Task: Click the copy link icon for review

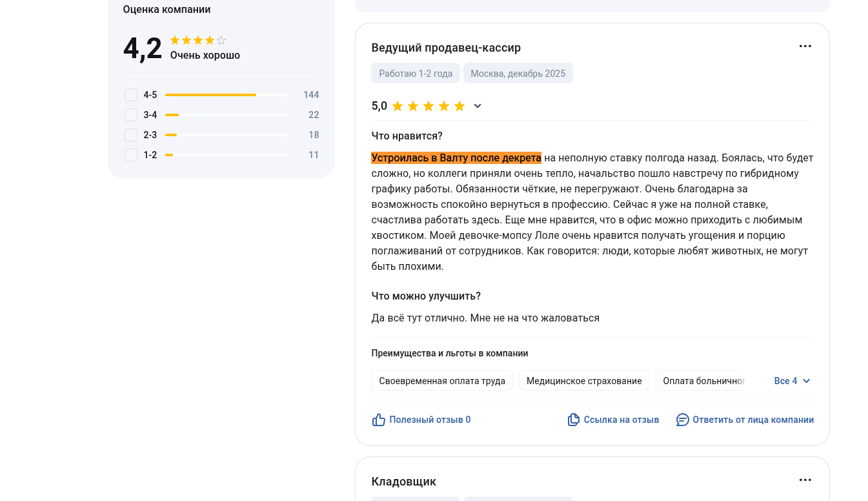Action: (x=574, y=420)
